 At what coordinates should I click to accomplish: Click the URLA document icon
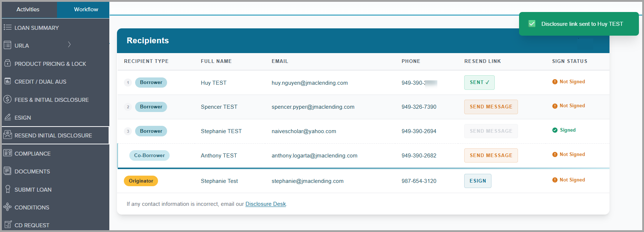pyautogui.click(x=7, y=45)
